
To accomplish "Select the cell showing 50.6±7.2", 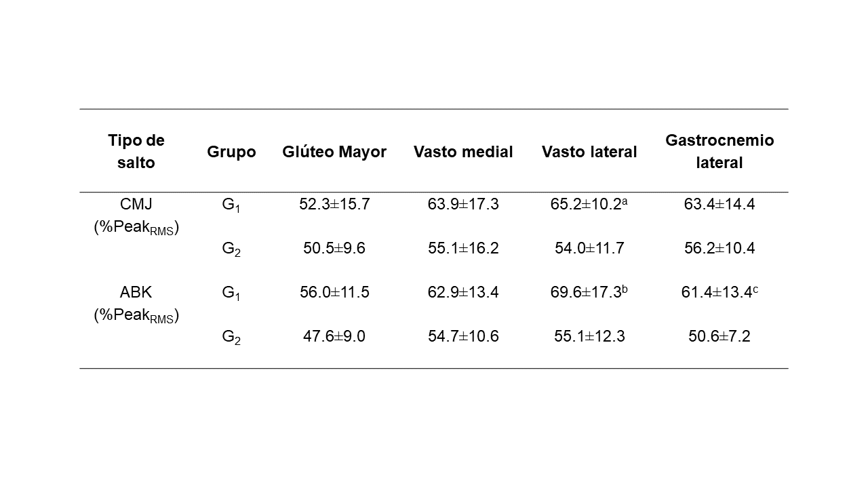I will (719, 336).
